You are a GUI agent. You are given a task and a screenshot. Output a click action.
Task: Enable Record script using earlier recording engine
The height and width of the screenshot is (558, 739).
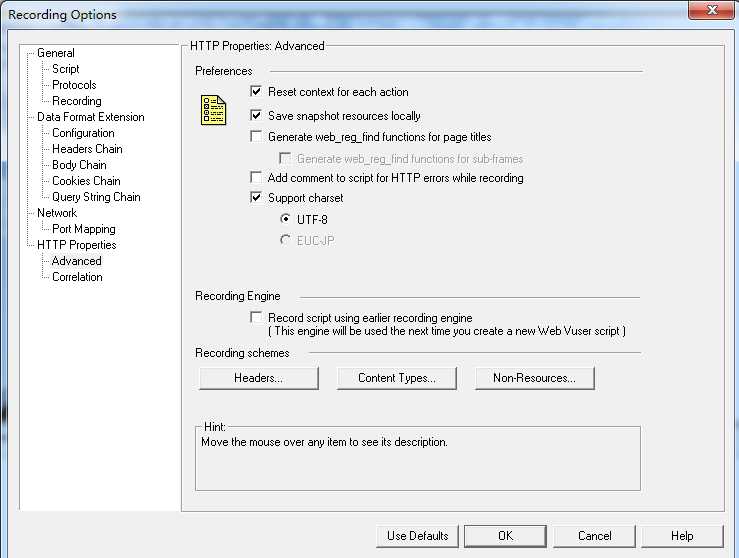[x=256, y=317]
